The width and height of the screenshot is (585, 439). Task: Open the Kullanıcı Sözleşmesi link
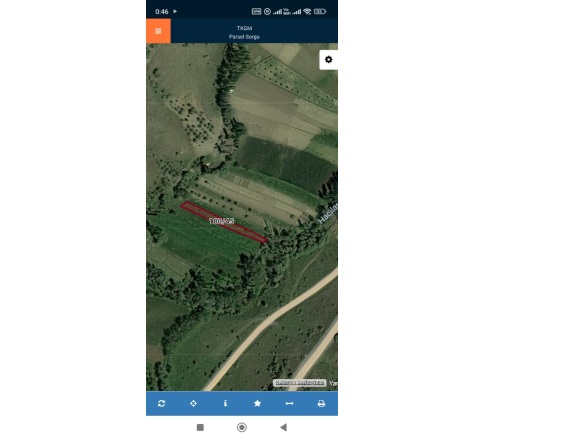(300, 383)
